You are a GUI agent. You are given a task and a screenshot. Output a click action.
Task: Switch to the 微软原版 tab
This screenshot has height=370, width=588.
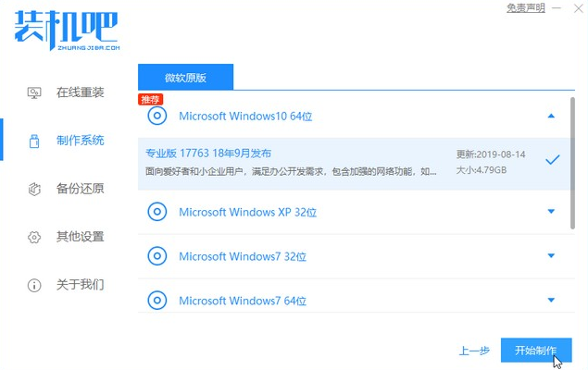[185, 76]
